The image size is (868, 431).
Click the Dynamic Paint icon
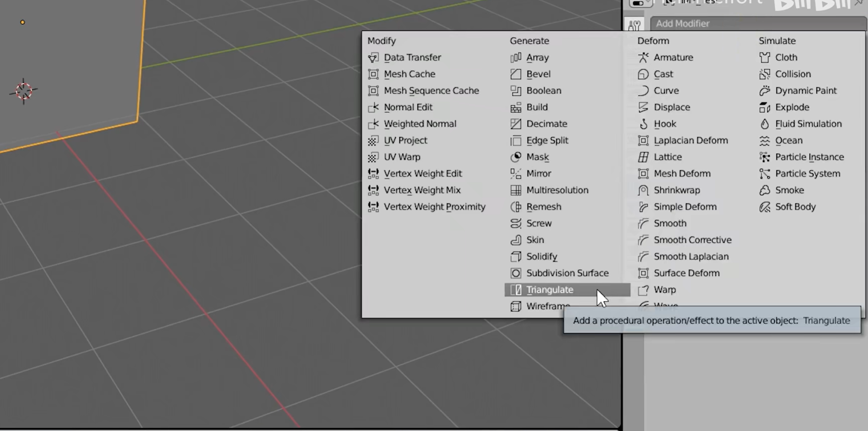click(764, 90)
